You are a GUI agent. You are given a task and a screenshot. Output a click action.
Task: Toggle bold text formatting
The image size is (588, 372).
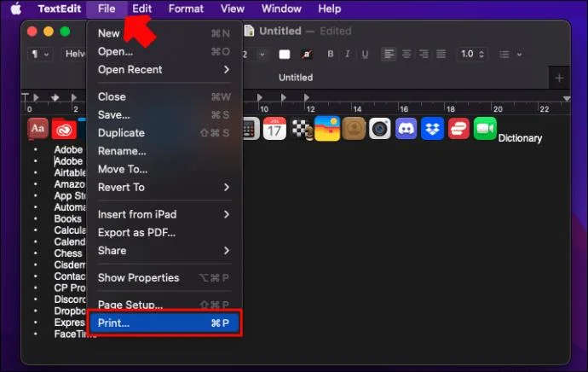[x=331, y=54]
